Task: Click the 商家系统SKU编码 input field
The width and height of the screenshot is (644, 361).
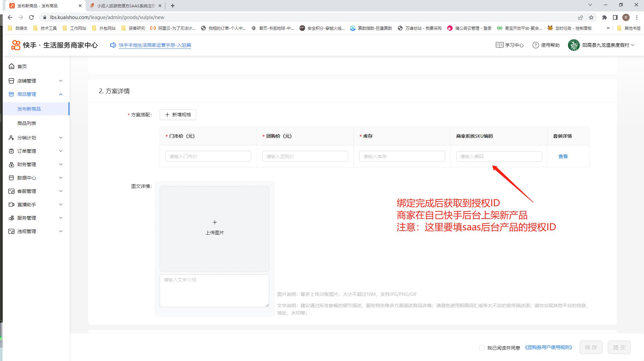Action: click(x=499, y=156)
